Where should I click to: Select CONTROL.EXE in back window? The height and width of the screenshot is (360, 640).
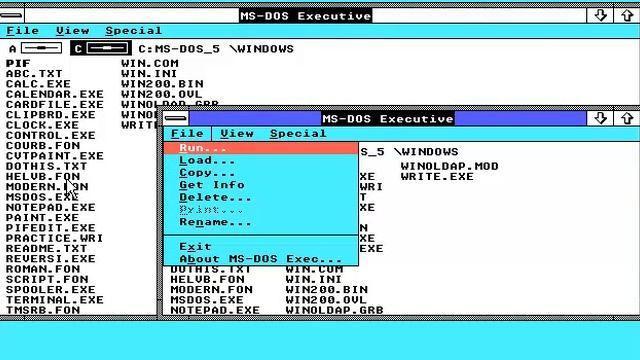51,136
